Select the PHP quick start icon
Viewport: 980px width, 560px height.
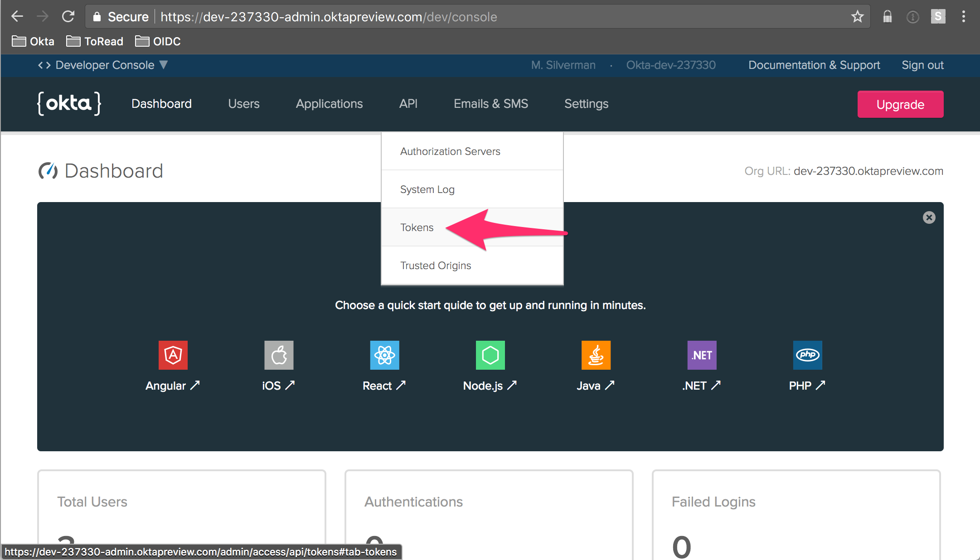[x=807, y=355]
